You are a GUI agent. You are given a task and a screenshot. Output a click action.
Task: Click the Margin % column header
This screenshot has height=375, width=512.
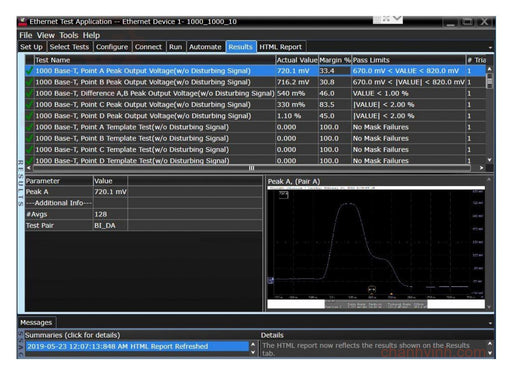click(x=335, y=60)
